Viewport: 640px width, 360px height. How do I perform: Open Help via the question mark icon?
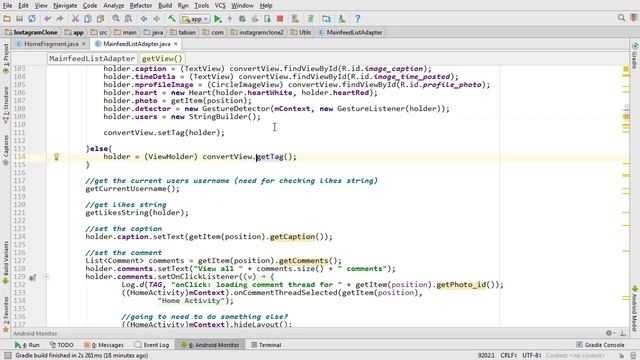tap(358, 19)
